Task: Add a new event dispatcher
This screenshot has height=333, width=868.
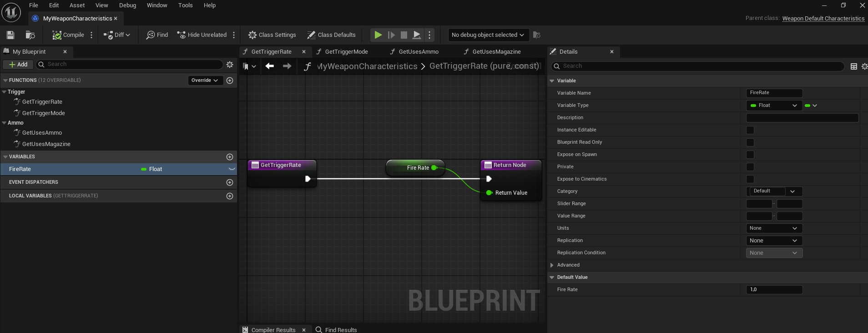Action: 230,182
